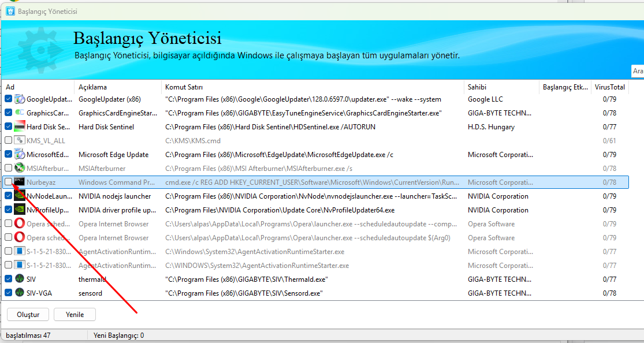This screenshot has height=343, width=644.
Task: Click the KMS_VL_ALL entry name
Action: [x=46, y=140]
